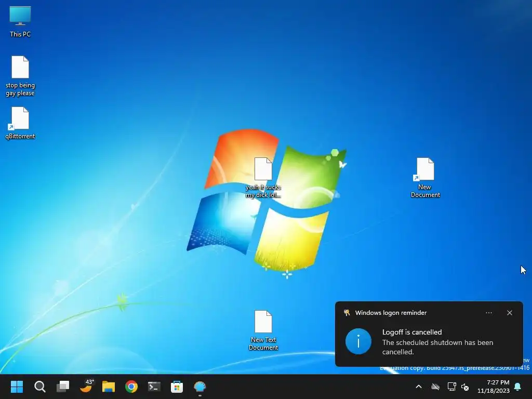Click the OneDrive cloud tray icon
This screenshot has width=532, height=399.
(x=435, y=387)
